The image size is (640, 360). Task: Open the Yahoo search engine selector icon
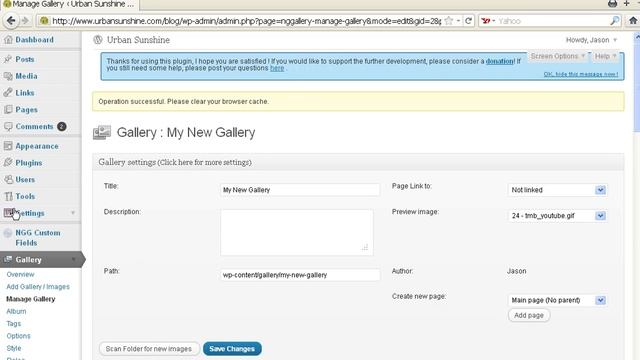(x=488, y=20)
